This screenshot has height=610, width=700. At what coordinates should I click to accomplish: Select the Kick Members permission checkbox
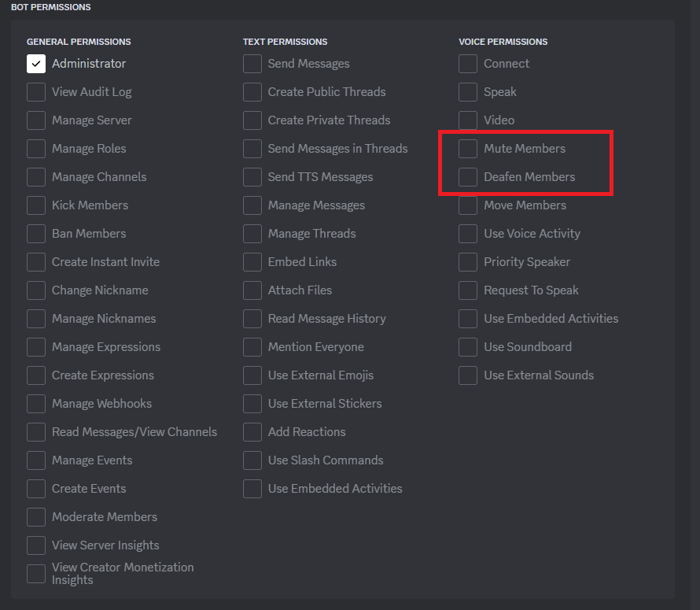coord(36,205)
